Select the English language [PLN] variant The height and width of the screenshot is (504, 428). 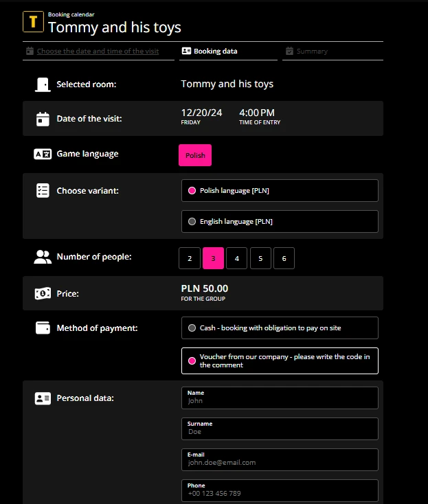(279, 222)
